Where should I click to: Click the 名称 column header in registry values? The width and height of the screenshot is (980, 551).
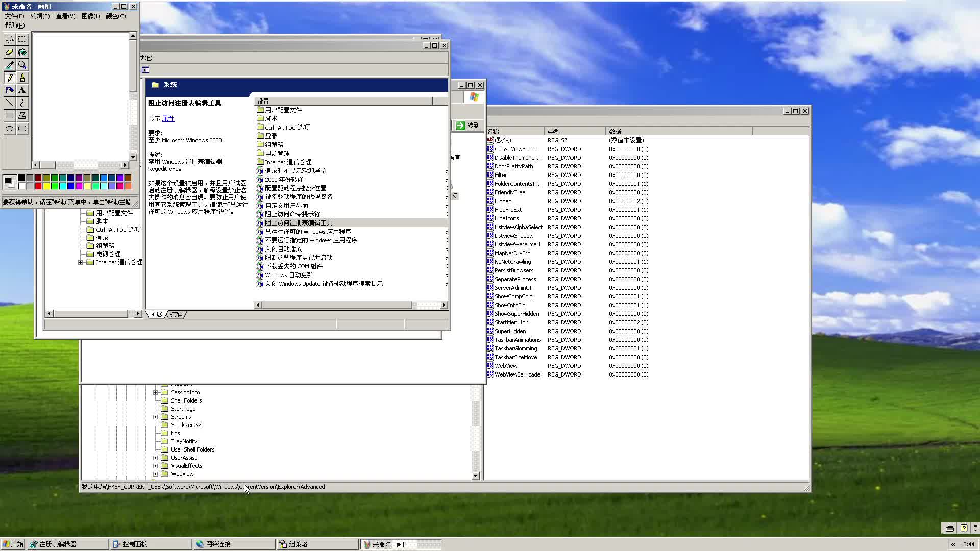click(515, 131)
